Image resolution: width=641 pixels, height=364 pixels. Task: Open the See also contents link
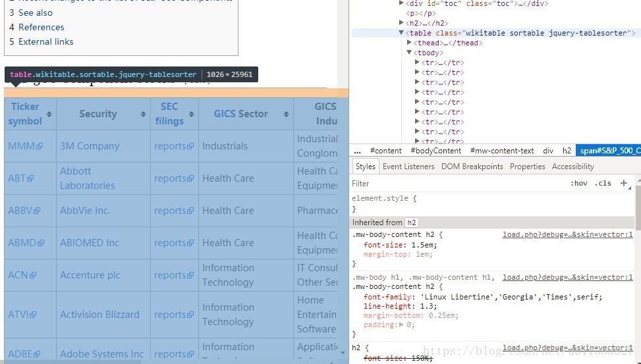pos(36,13)
